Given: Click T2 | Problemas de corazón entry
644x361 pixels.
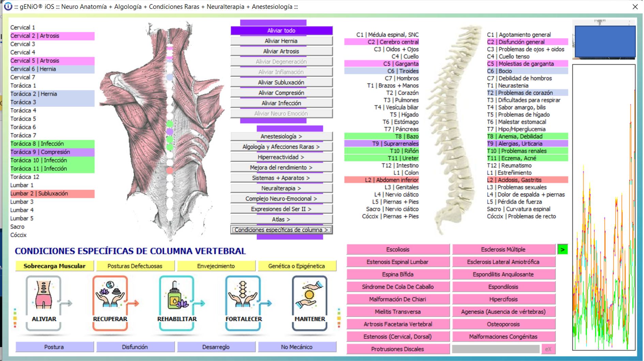Looking at the screenshot, I should pyautogui.click(x=527, y=93).
